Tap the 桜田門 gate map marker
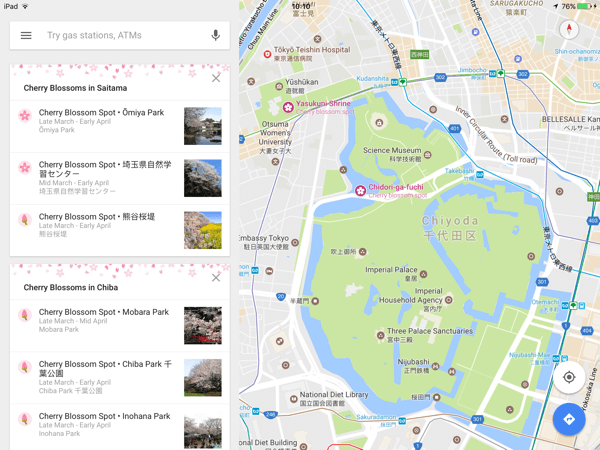Screen dimensions: 600x450 point(436,397)
